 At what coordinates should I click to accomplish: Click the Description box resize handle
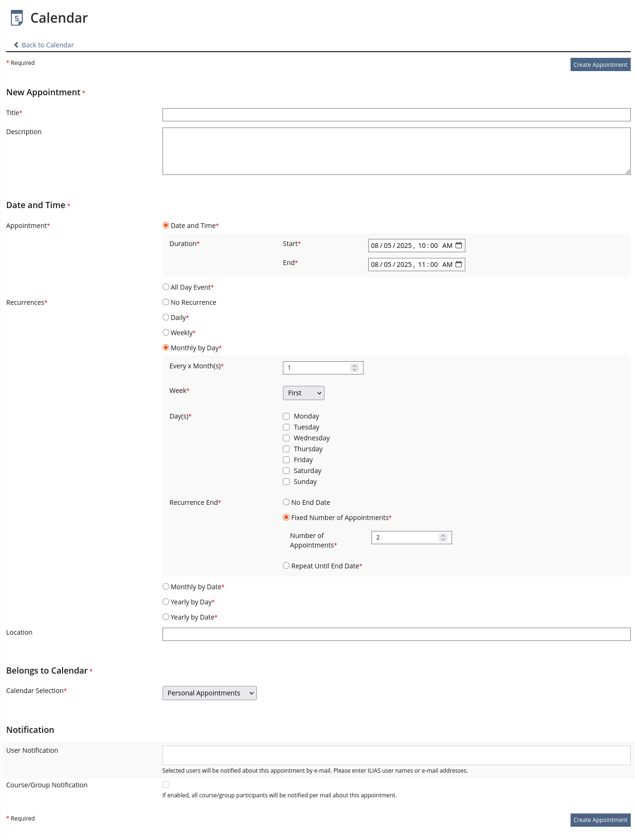627,172
